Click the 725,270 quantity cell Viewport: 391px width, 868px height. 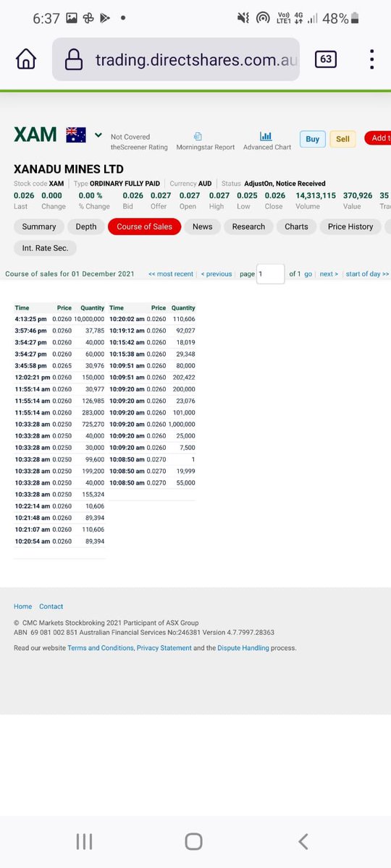click(93, 424)
